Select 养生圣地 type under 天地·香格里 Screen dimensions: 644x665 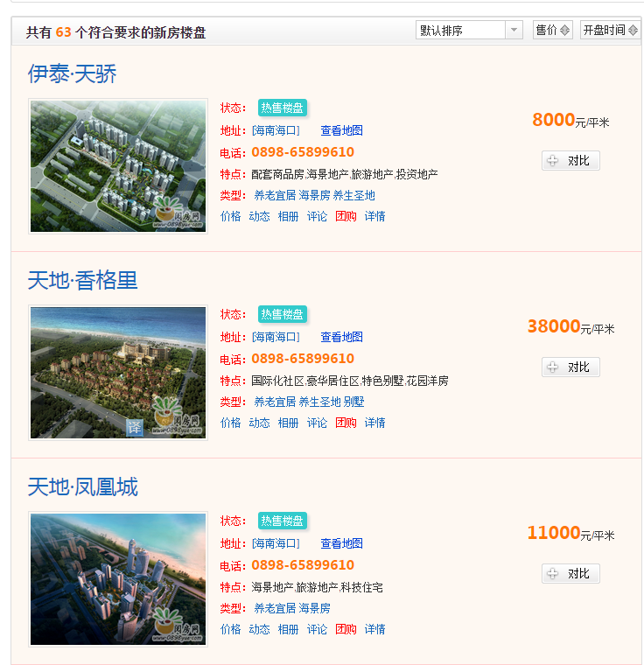[319, 402]
